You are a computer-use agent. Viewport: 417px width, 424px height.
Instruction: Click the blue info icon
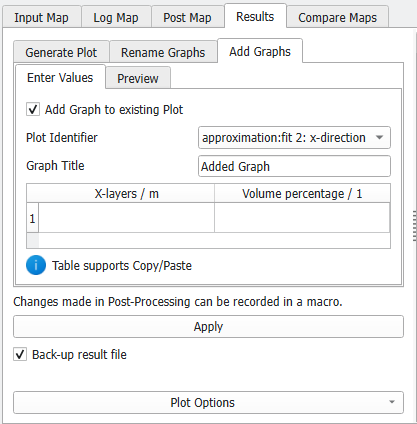pyautogui.click(x=36, y=265)
